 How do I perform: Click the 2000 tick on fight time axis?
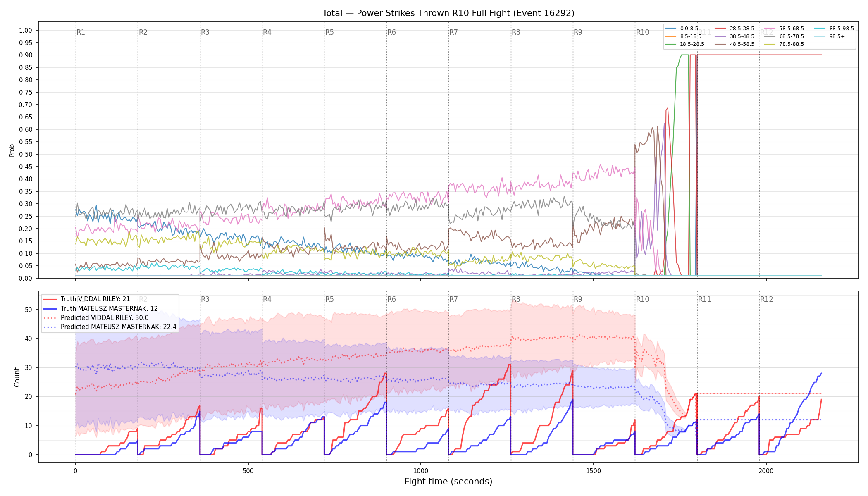[x=766, y=471]
